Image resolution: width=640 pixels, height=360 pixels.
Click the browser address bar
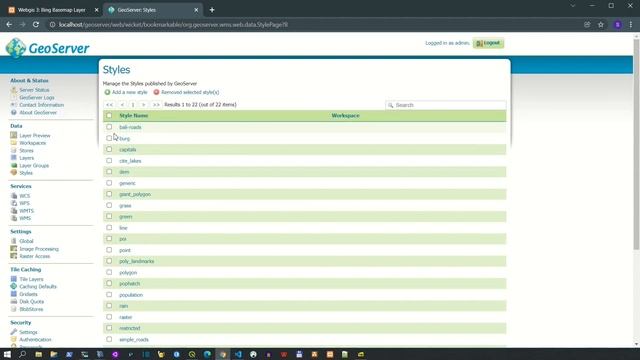click(x=314, y=24)
